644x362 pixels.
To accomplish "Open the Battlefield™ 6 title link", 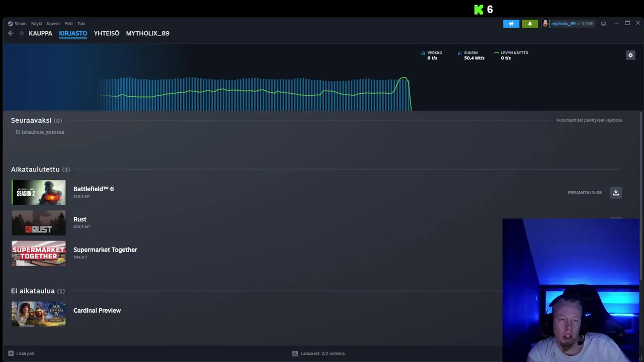I will pyautogui.click(x=94, y=189).
